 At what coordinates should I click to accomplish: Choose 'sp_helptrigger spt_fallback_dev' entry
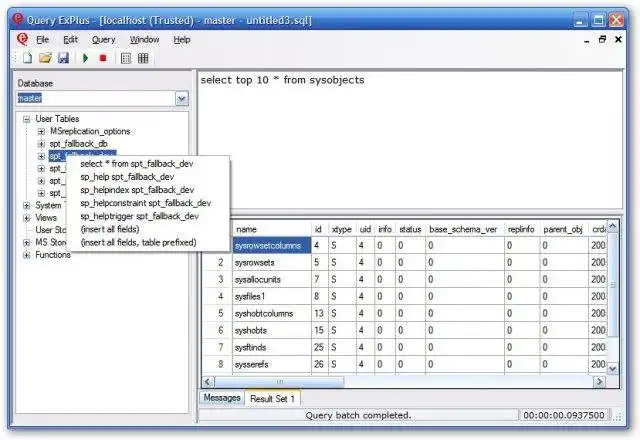coord(148,216)
